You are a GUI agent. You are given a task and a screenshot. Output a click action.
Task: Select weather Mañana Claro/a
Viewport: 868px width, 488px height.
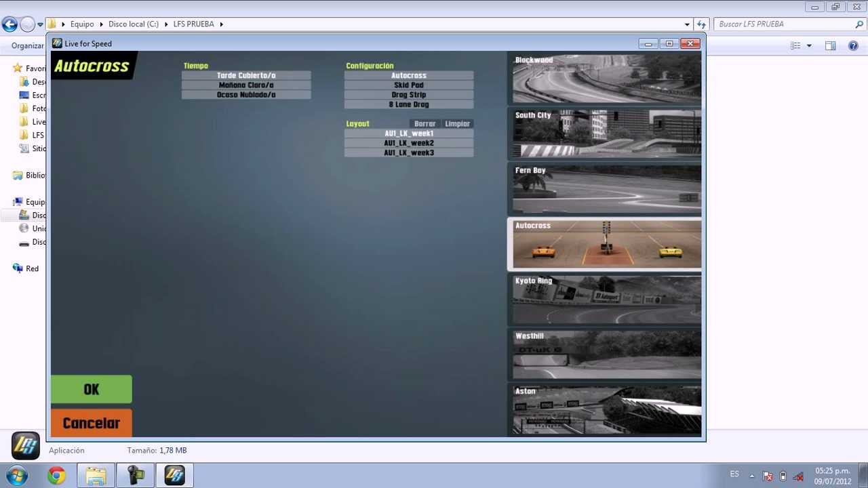point(246,85)
